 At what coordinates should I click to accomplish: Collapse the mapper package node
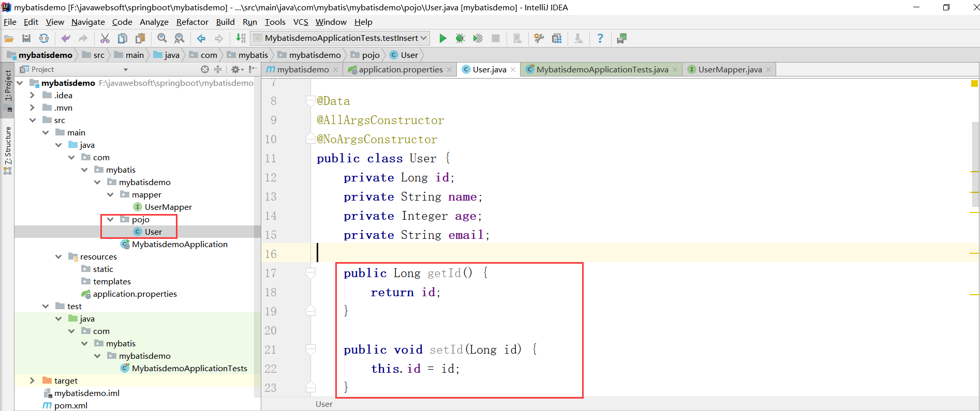pos(110,194)
